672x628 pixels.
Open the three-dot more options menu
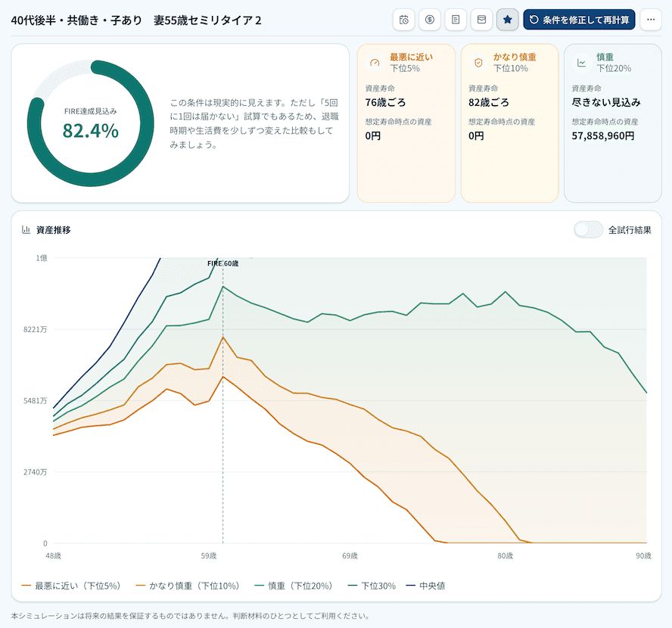tap(651, 20)
